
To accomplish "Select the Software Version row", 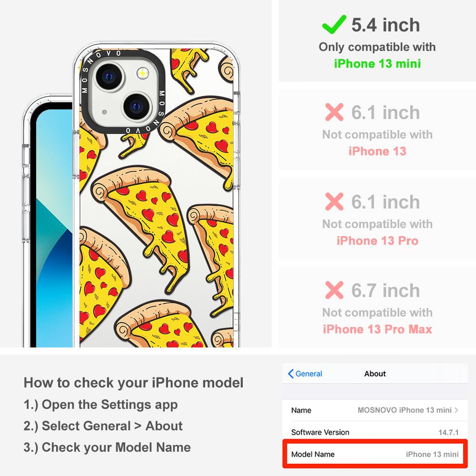I will tap(375, 432).
